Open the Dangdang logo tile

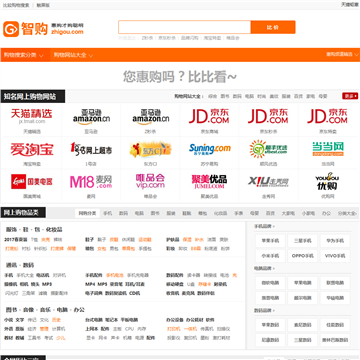328,149
